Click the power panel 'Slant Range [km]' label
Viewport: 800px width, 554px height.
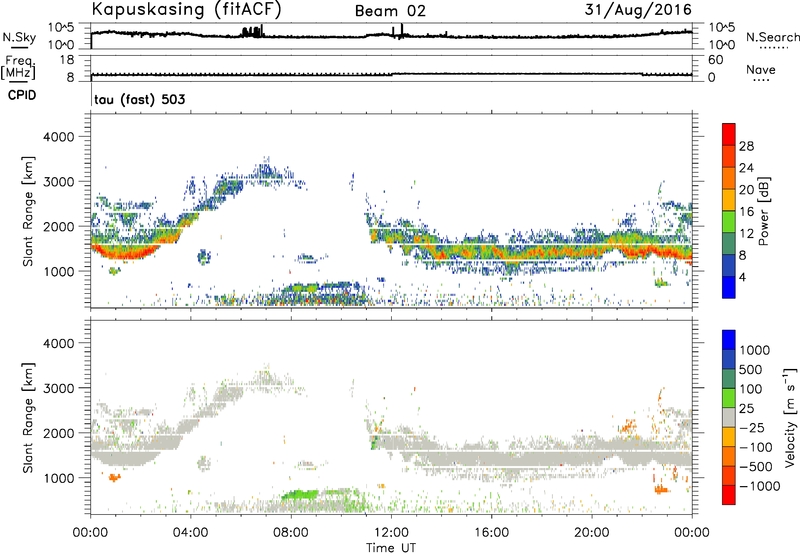28,211
